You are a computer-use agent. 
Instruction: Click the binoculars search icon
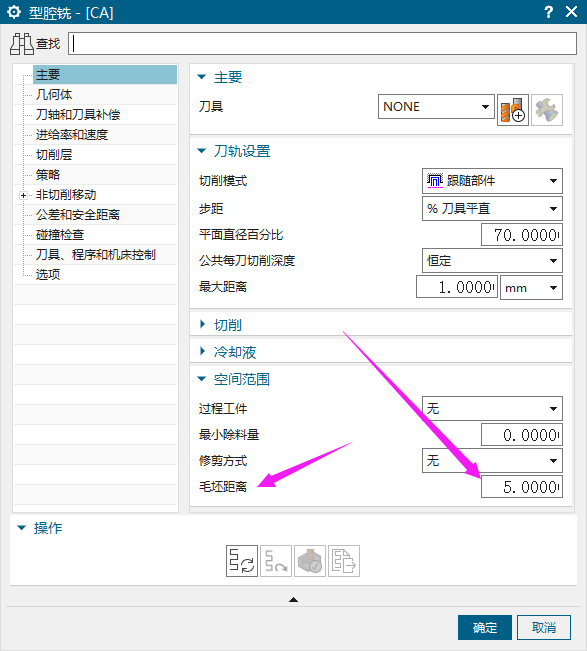pos(22,44)
